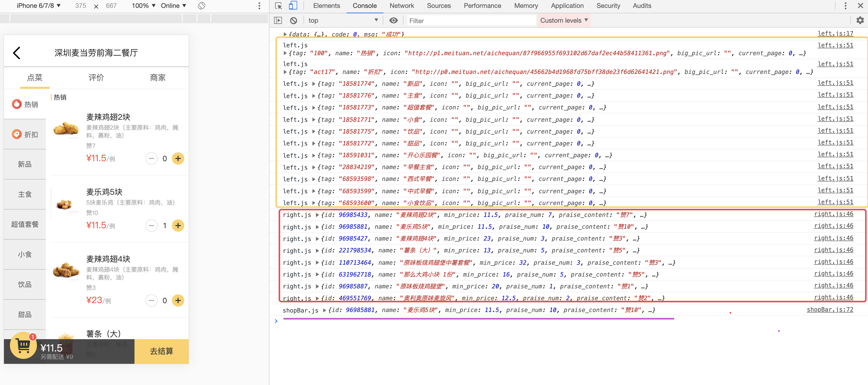Expand the object with tag "100" 热销
The width and height of the screenshot is (868, 385).
tap(285, 53)
